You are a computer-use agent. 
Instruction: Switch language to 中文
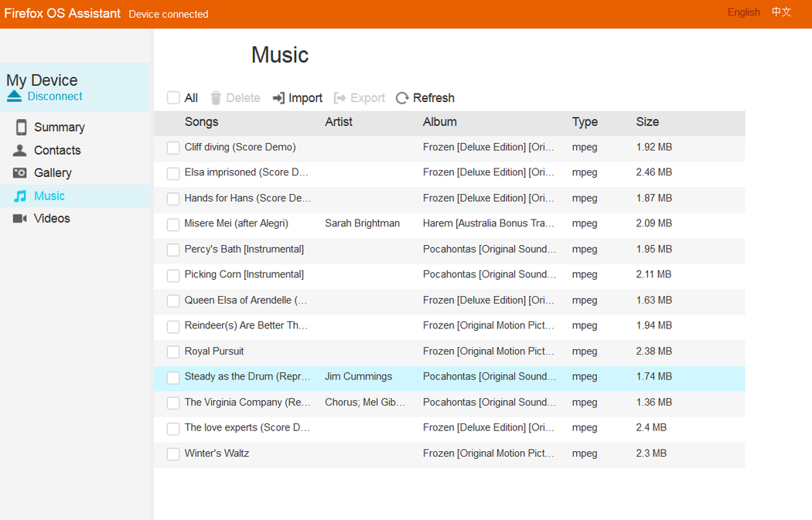pos(781,12)
